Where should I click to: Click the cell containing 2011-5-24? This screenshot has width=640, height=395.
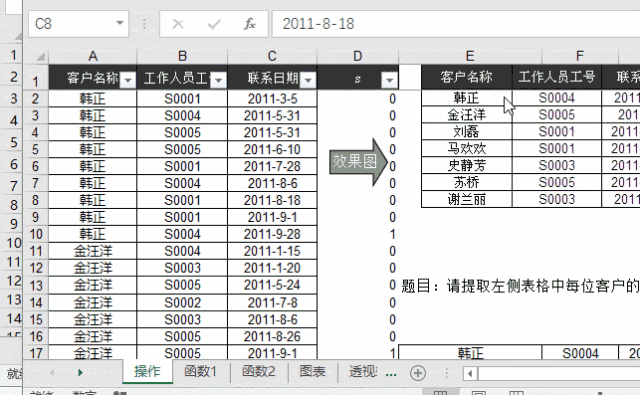pyautogui.click(x=272, y=285)
